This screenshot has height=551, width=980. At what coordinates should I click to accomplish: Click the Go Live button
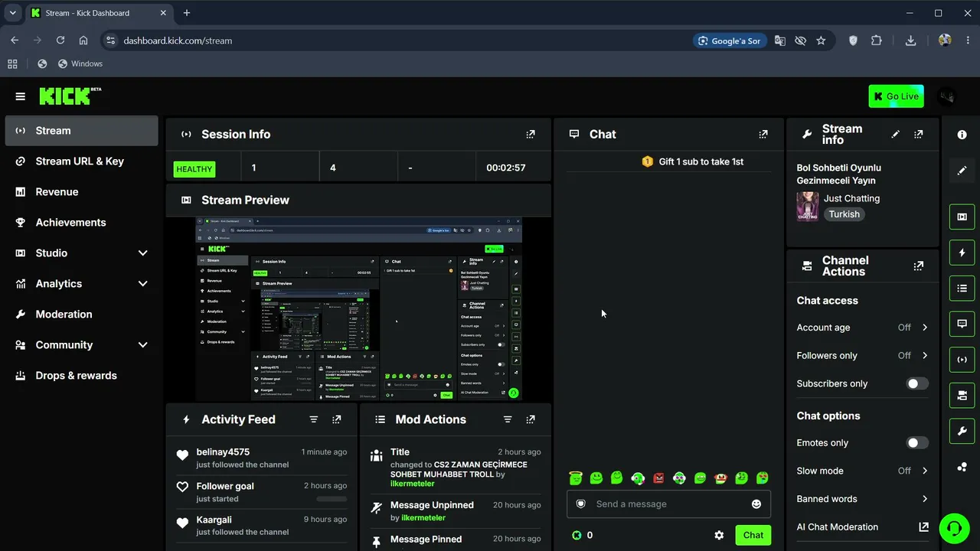tap(896, 96)
